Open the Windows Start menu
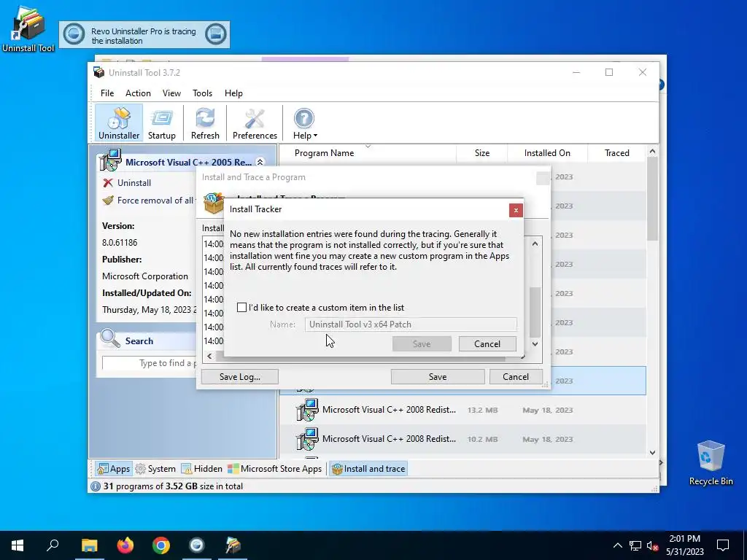The height and width of the screenshot is (560, 747). point(18,545)
